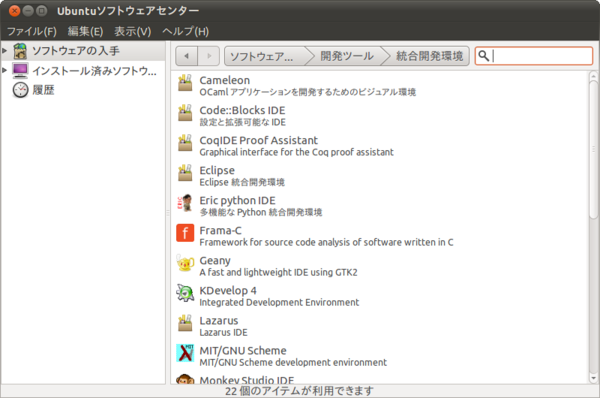Click the 多機能な Python 統合開発環境 description
This screenshot has height=398, width=600.
[261, 212]
